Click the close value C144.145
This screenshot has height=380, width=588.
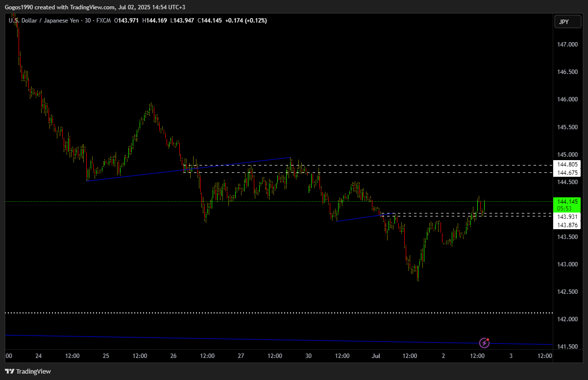pyautogui.click(x=210, y=21)
